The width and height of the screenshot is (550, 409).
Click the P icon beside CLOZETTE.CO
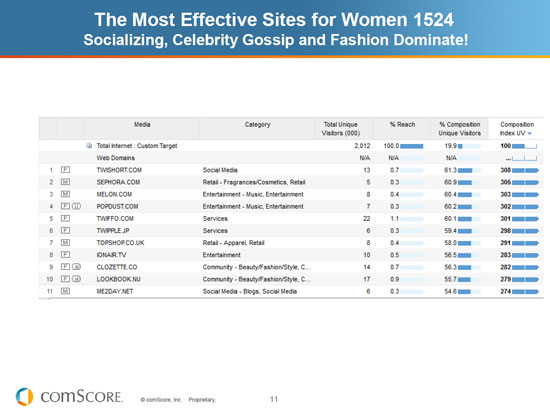pyautogui.click(x=65, y=267)
